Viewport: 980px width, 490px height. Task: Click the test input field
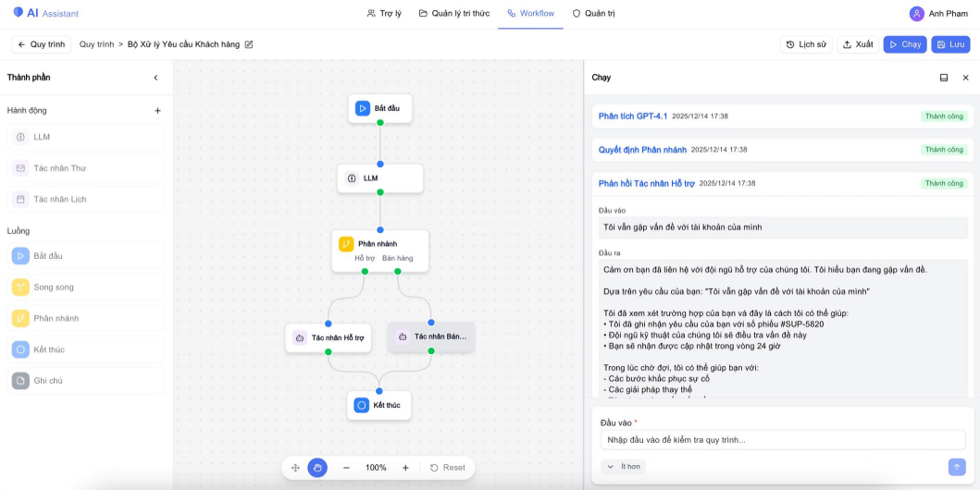click(783, 440)
